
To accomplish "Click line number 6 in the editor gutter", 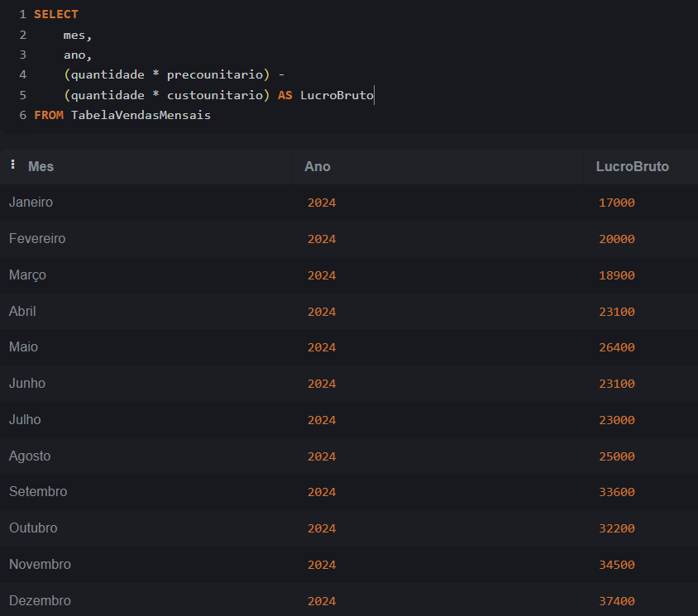I will 22,115.
